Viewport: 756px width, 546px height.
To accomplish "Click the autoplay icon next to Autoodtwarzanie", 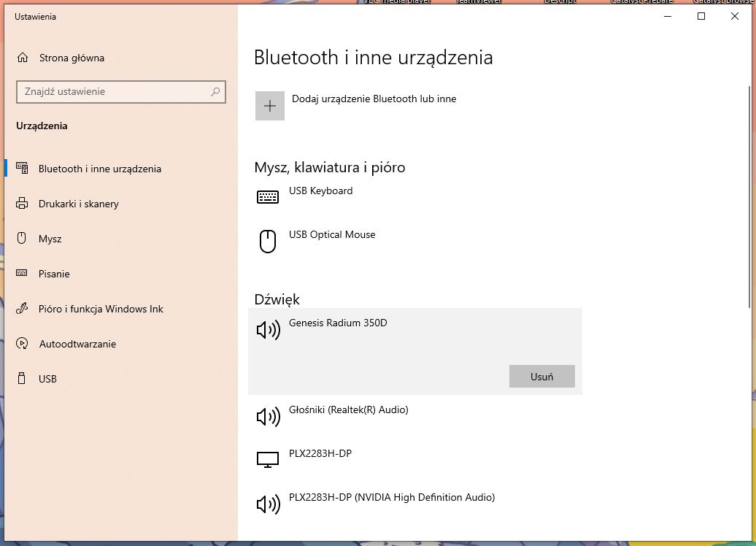I will [x=22, y=343].
